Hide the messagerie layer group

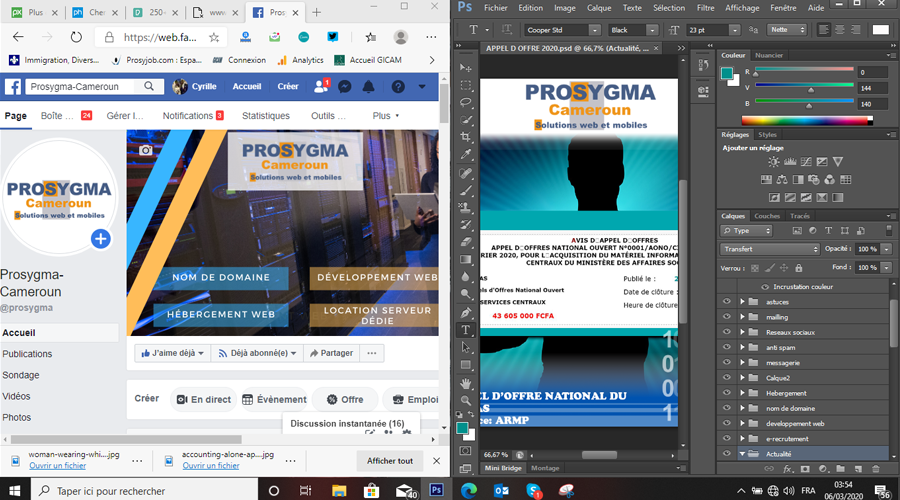point(727,362)
